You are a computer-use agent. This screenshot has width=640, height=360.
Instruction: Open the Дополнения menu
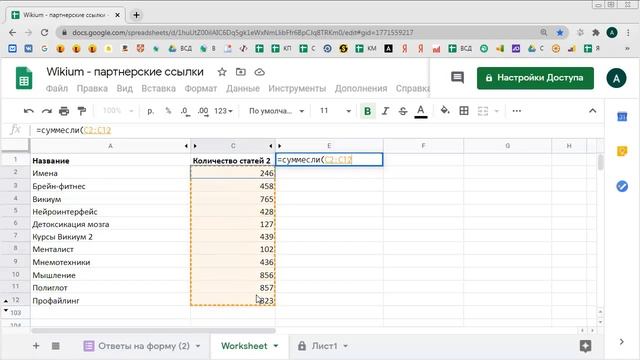point(361,89)
